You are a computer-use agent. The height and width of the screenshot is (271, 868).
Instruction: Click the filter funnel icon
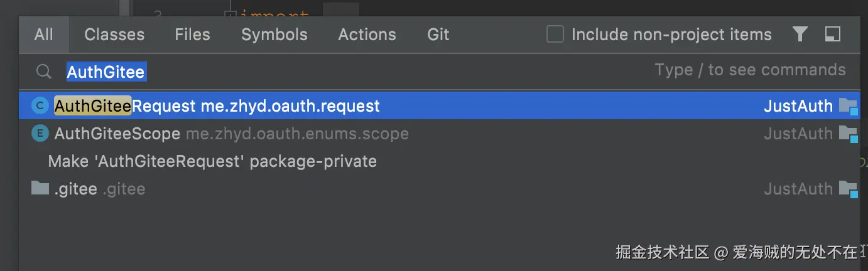pyautogui.click(x=800, y=34)
